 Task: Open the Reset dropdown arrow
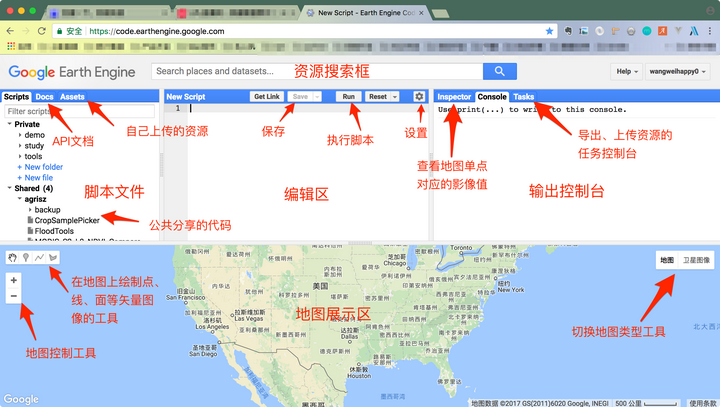(x=394, y=96)
